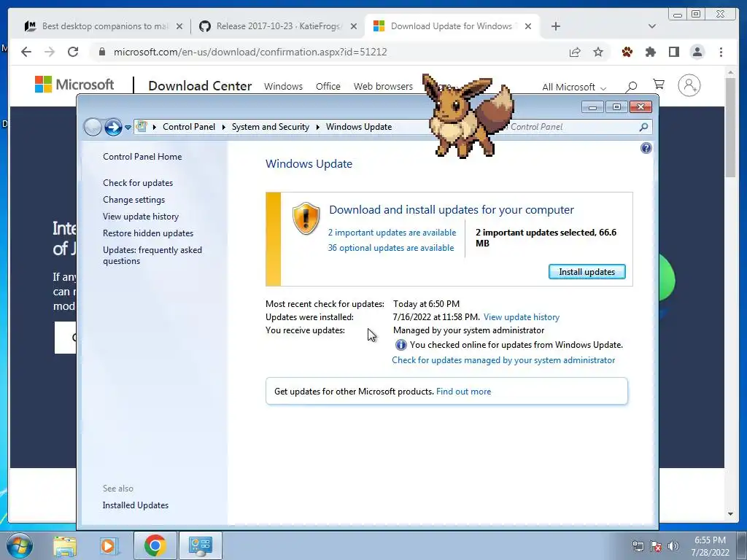Bookmark this page with the star icon
The height and width of the screenshot is (560, 747).
coord(598,52)
